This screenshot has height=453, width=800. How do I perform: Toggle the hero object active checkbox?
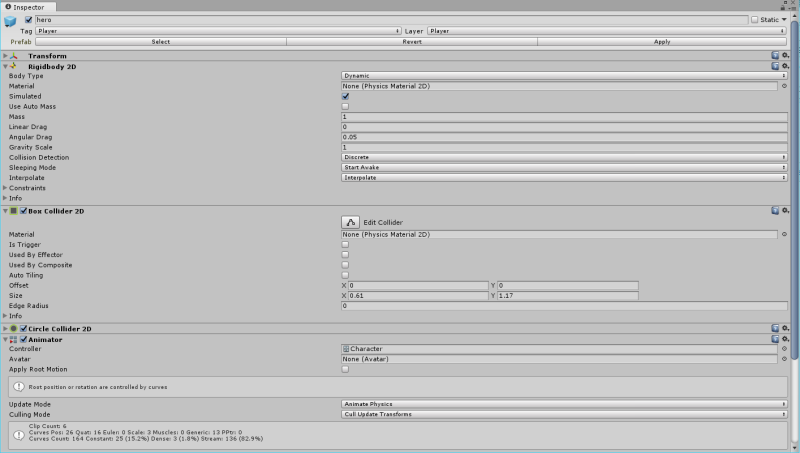coord(29,20)
